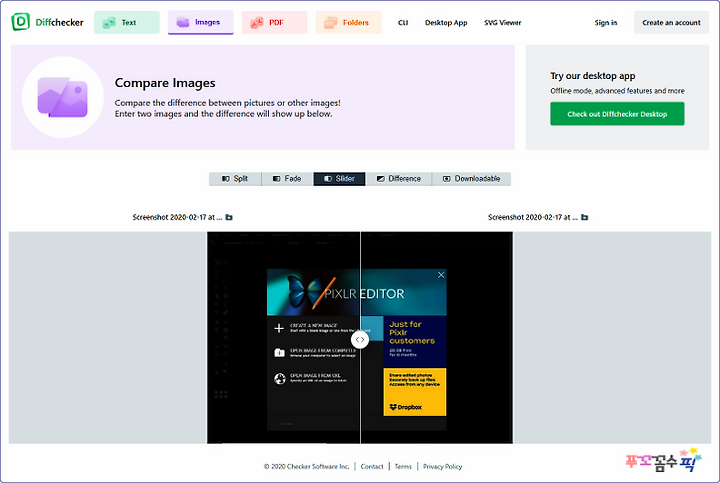Click the Try our desktop app heading
Image resolution: width=720 pixels, height=483 pixels.
[x=593, y=76]
